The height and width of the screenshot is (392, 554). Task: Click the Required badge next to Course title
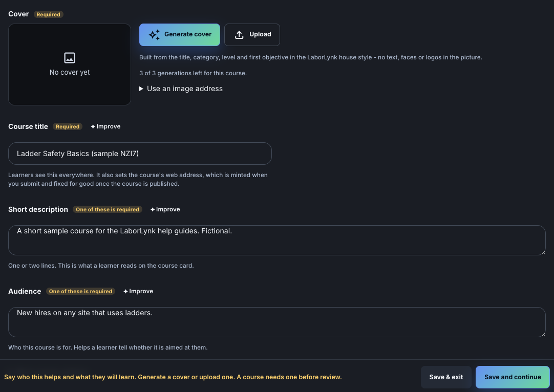point(68,126)
